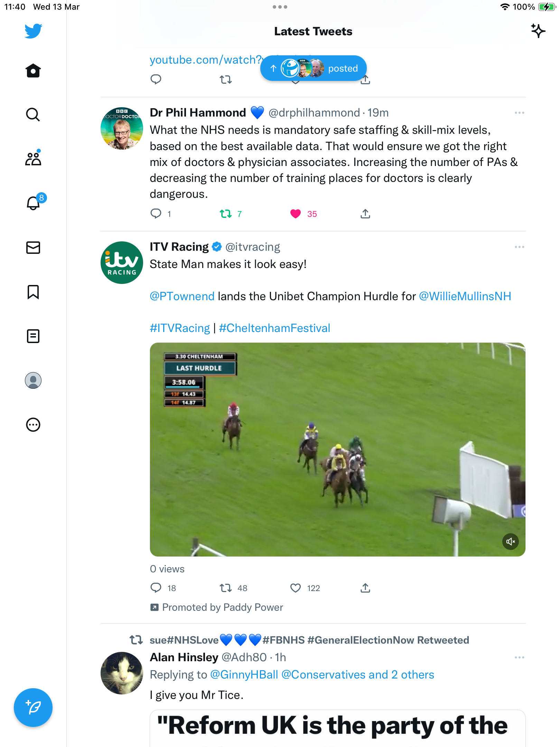Open the Home timeline icon
The height and width of the screenshot is (747, 560).
point(33,71)
